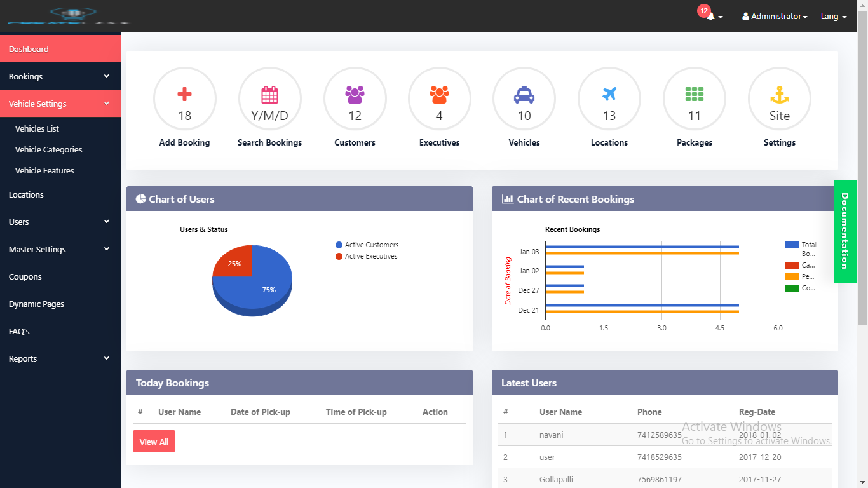Open Locations airplane icon
This screenshot has height=488, width=868.
[x=609, y=95]
